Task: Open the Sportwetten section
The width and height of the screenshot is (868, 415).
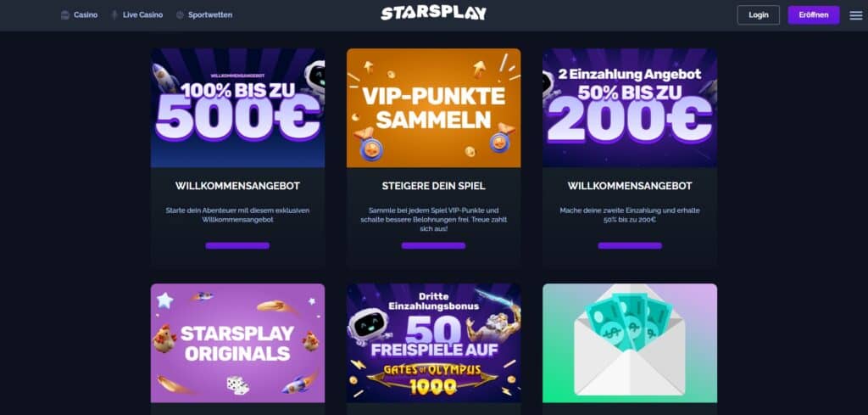Action: [210, 15]
